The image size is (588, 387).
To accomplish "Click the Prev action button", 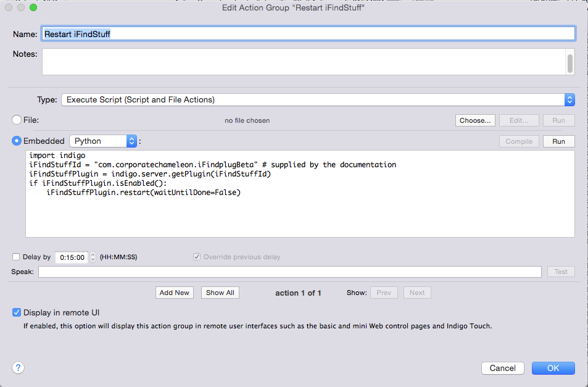I will click(x=384, y=293).
